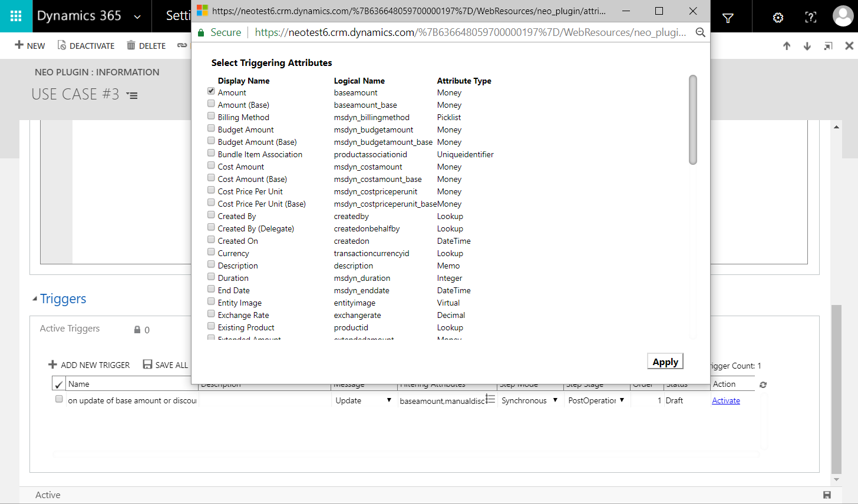
Task: Open the help question mark icon
Action: coord(811,18)
